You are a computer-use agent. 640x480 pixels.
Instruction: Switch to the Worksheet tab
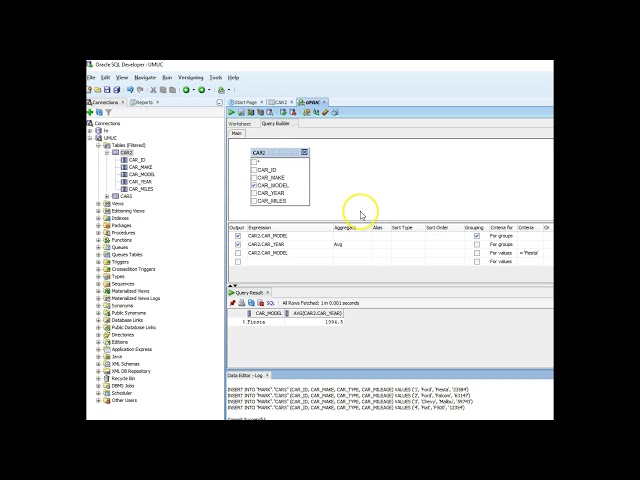pos(240,124)
